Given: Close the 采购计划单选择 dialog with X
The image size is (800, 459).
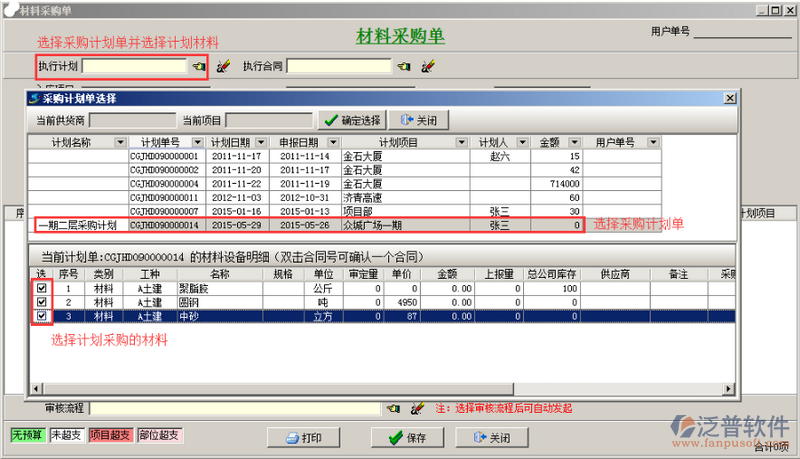Looking at the screenshot, I should (x=730, y=98).
